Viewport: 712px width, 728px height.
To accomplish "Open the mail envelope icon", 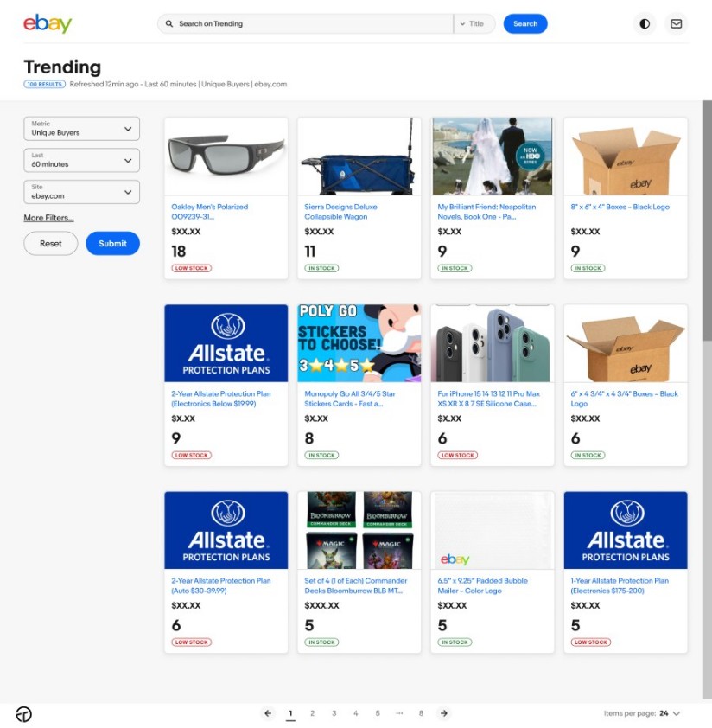I will click(x=677, y=23).
